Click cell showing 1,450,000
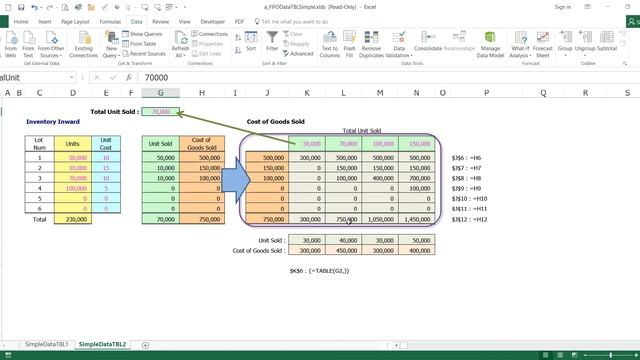 417,219
